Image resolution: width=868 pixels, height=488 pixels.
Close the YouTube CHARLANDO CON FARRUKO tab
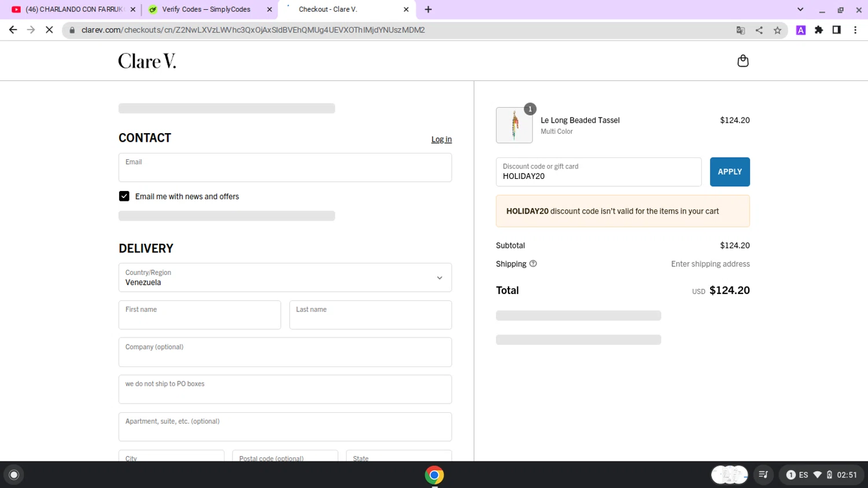pos(133,9)
